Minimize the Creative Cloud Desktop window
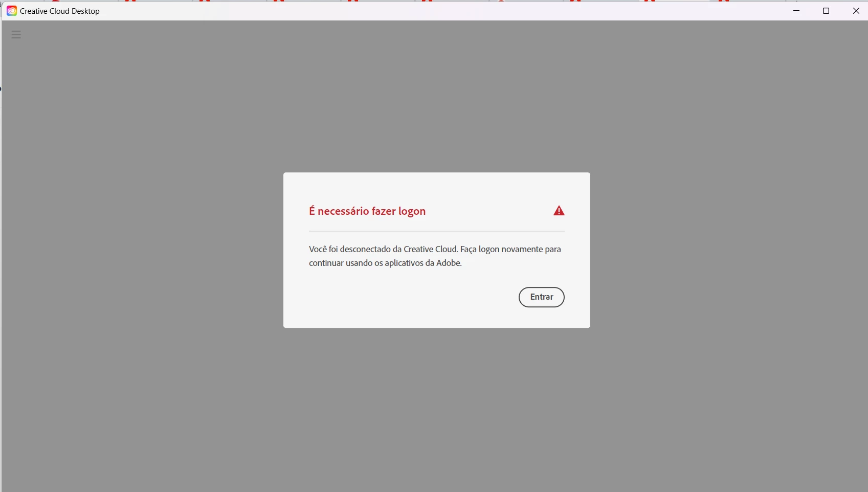Screen dimensions: 868x492 (796, 11)
